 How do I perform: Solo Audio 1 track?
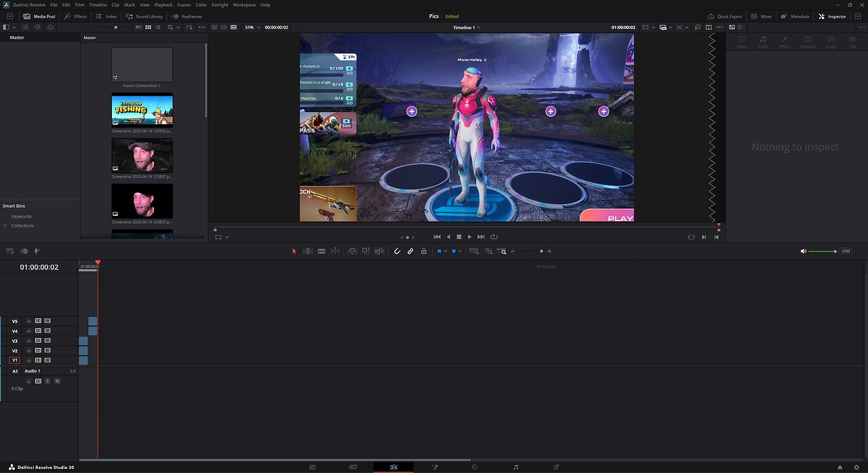point(47,381)
